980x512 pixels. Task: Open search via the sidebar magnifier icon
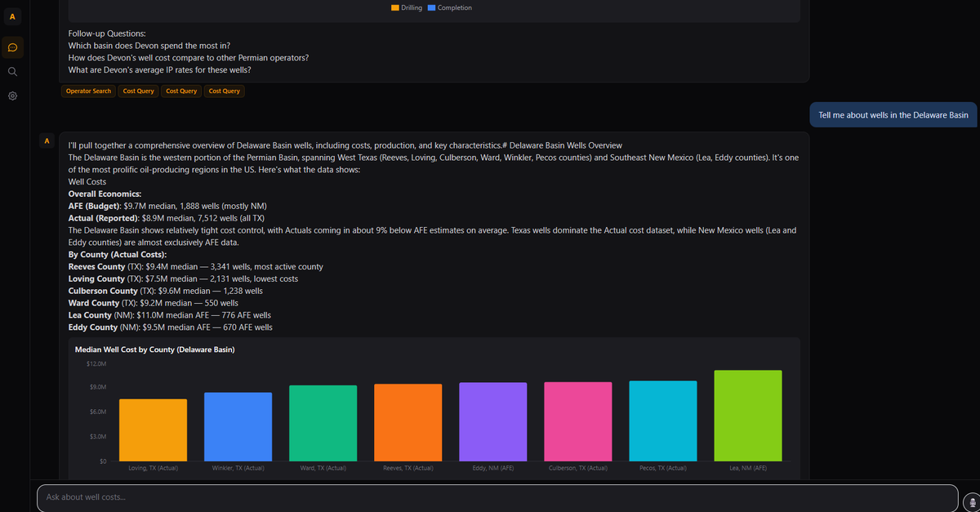coord(12,72)
